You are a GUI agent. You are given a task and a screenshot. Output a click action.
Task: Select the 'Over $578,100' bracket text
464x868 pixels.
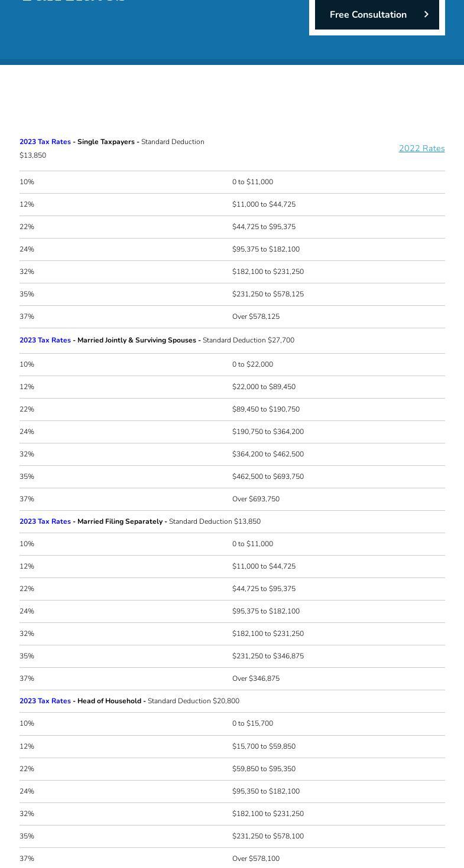256,859
